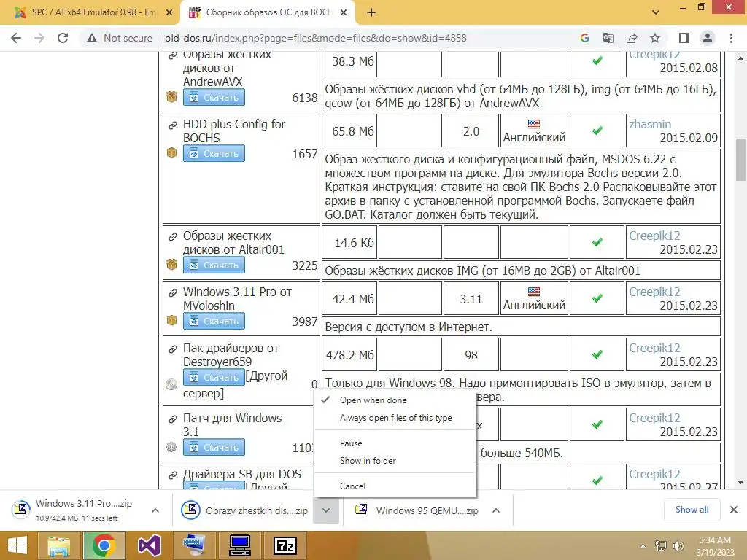Download Образы жестких дисков от Altair001
The image size is (747, 560).
coord(214,265)
